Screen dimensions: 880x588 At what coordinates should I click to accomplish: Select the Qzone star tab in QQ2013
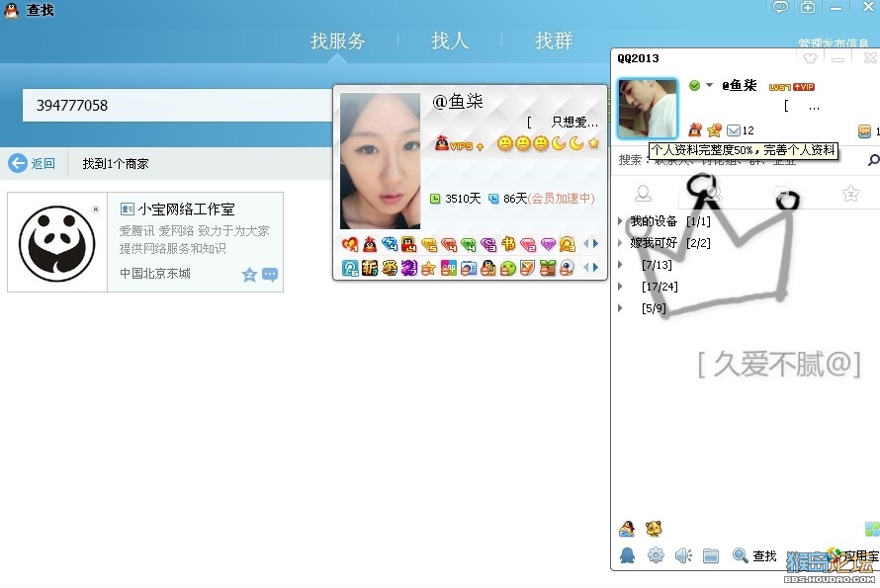[x=850, y=194]
